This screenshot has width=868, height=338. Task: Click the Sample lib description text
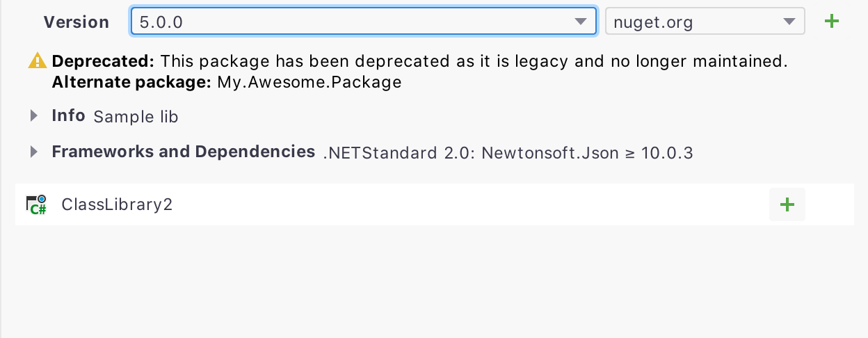(x=136, y=117)
